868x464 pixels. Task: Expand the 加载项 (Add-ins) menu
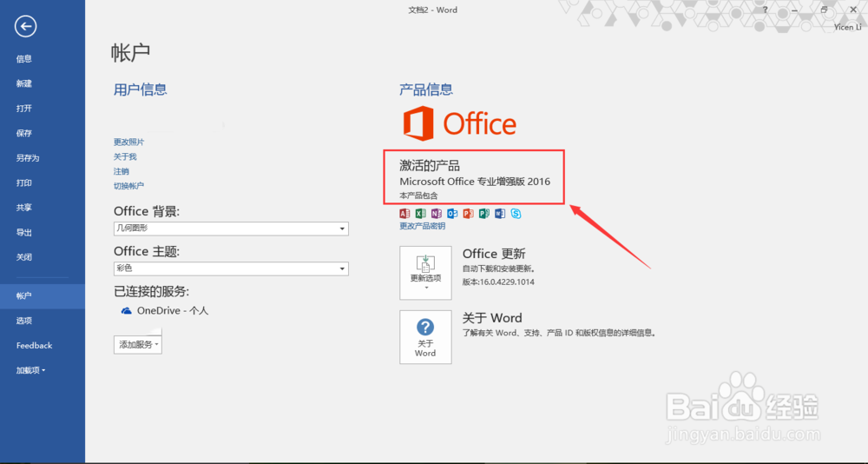(31, 370)
